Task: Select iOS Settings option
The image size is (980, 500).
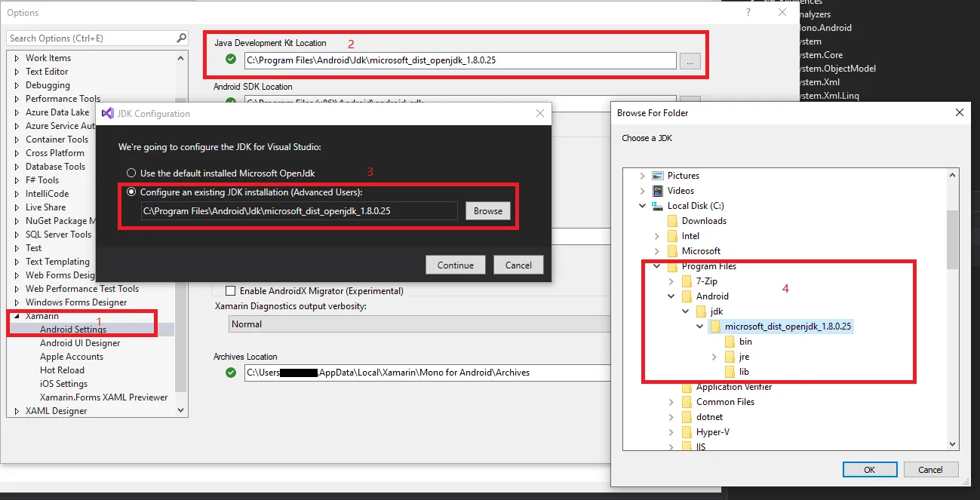Action: (63, 384)
